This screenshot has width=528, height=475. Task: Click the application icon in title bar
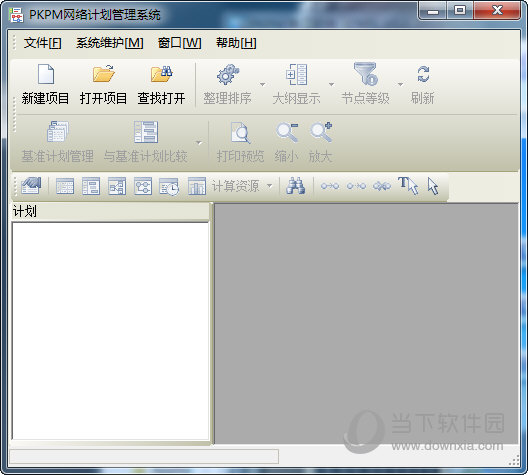pyautogui.click(x=16, y=15)
